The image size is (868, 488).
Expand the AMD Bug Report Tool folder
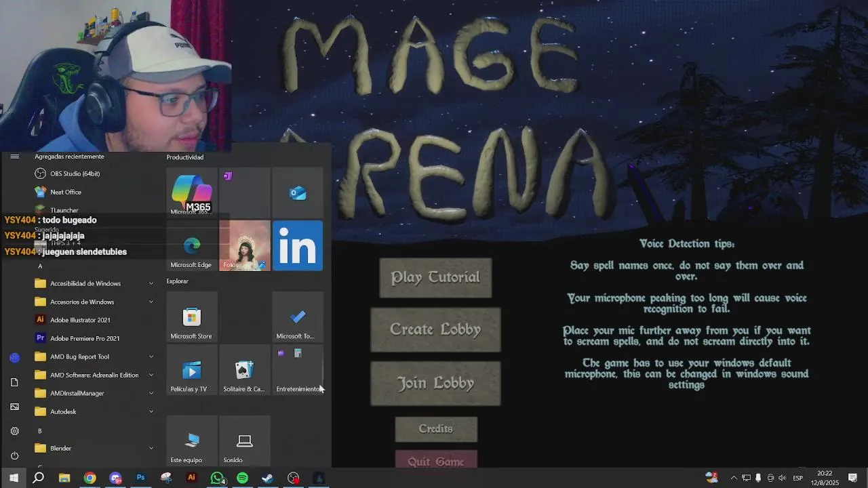click(x=95, y=357)
